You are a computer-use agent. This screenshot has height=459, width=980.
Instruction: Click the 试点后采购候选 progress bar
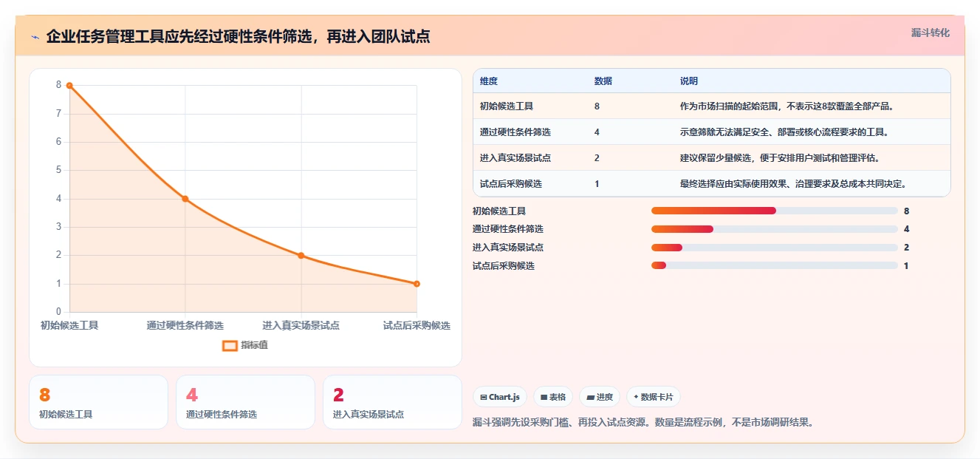click(x=775, y=265)
